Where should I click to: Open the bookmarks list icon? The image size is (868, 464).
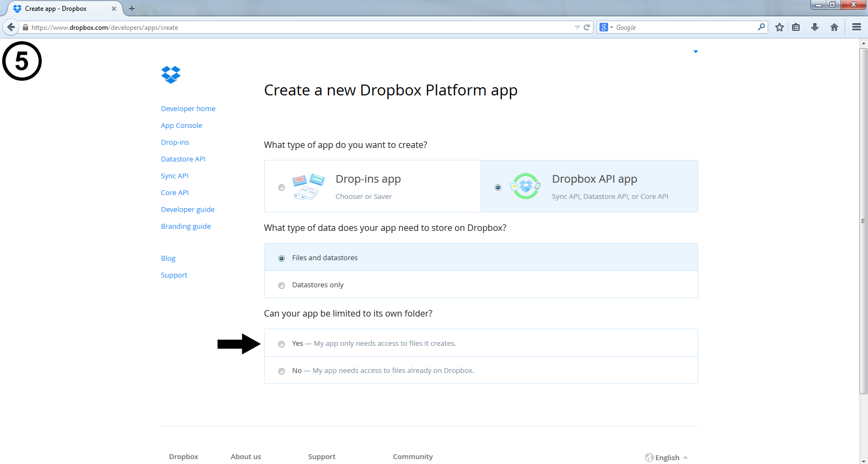796,27
